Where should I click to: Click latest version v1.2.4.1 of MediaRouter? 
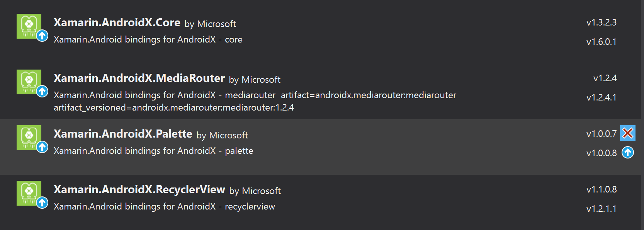point(601,97)
